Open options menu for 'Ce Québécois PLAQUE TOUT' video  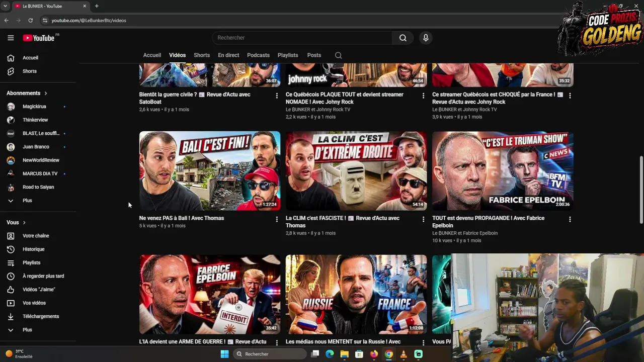pos(423,96)
